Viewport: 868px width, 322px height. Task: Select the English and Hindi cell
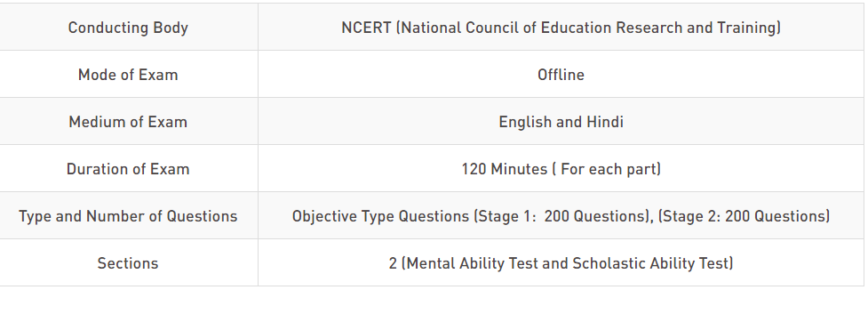coord(561,121)
